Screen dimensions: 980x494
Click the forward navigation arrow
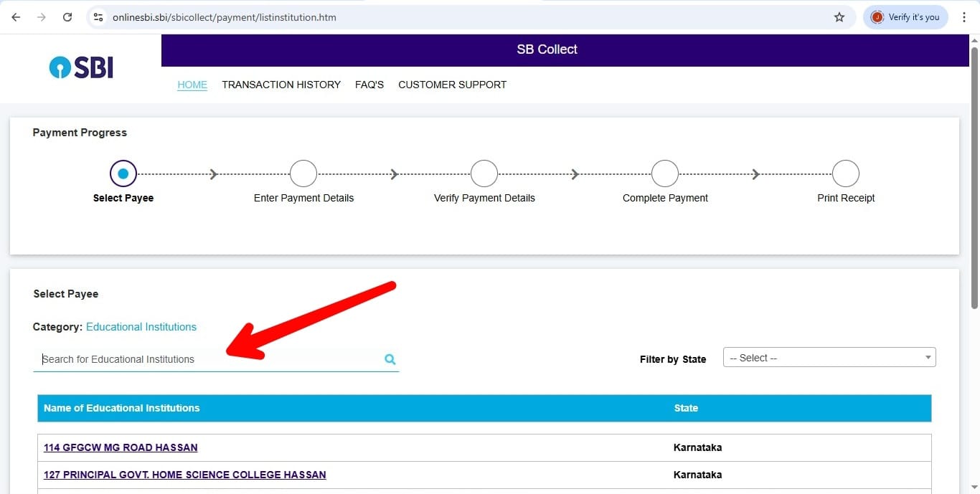click(42, 17)
